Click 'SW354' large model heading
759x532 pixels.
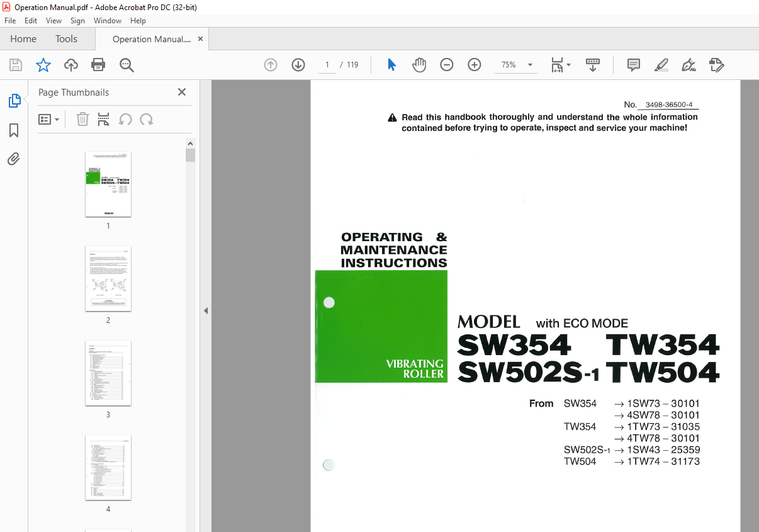click(x=514, y=346)
